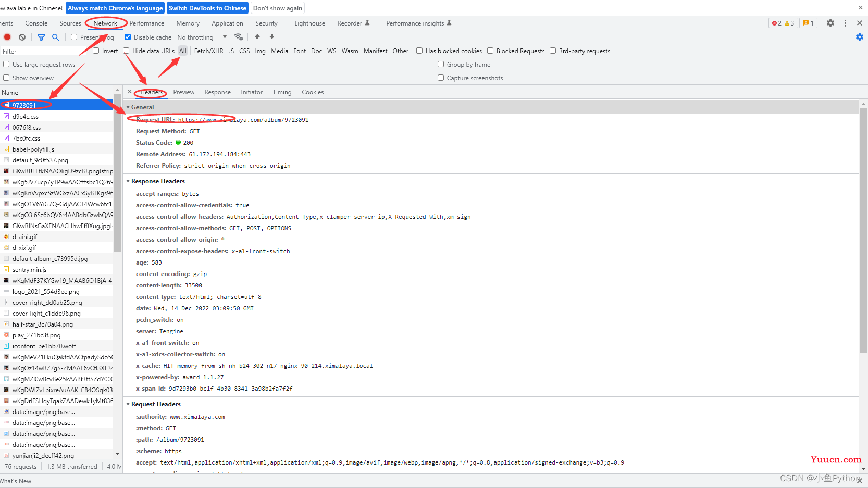This screenshot has height=488, width=868.
Task: Uncheck Disable cache checkbox
Action: tap(128, 37)
